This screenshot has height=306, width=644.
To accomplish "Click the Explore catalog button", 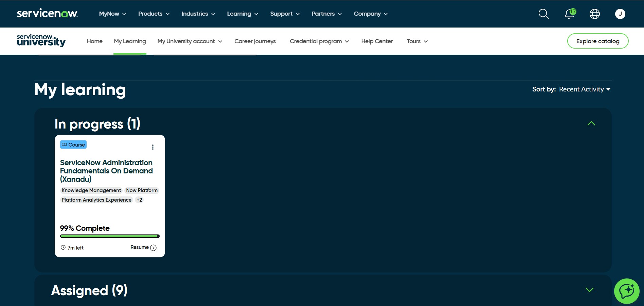I will [598, 41].
